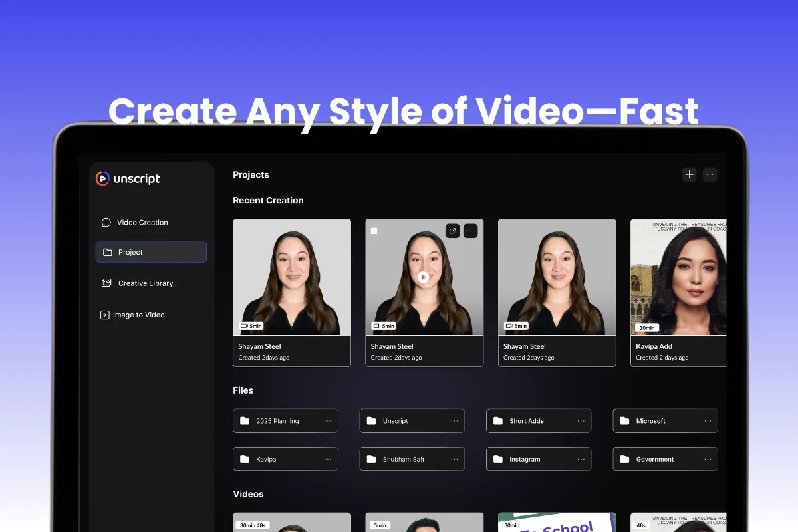The image size is (798, 532).
Task: Open Kavipa Add video thumbnail
Action: click(x=678, y=277)
